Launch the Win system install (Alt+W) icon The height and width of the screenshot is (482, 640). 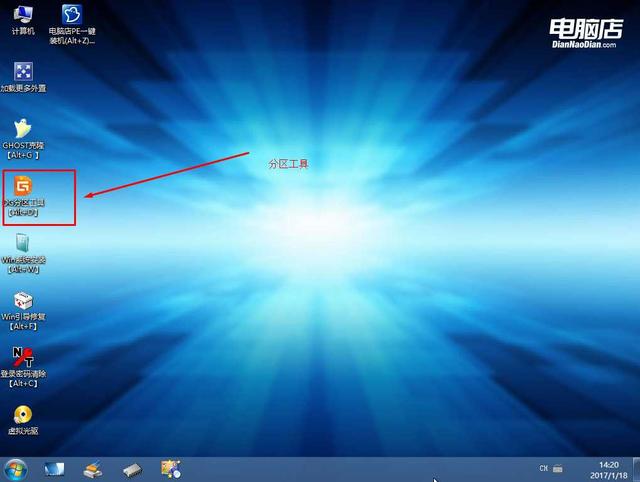click(23, 253)
